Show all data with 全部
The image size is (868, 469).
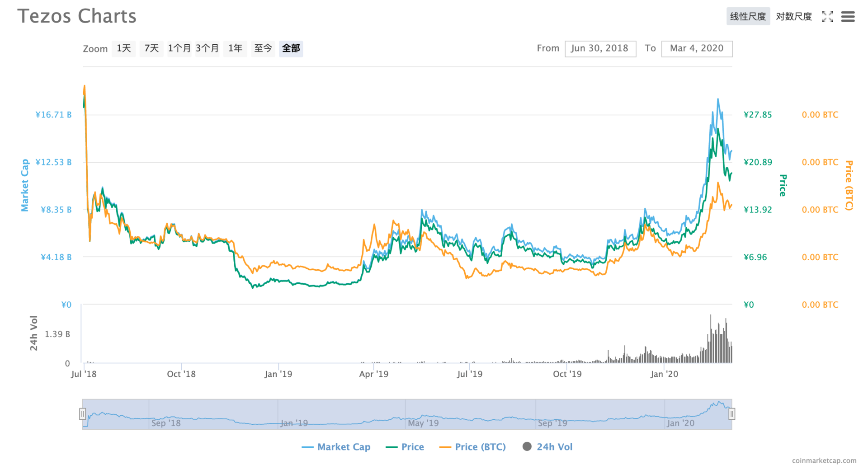291,48
